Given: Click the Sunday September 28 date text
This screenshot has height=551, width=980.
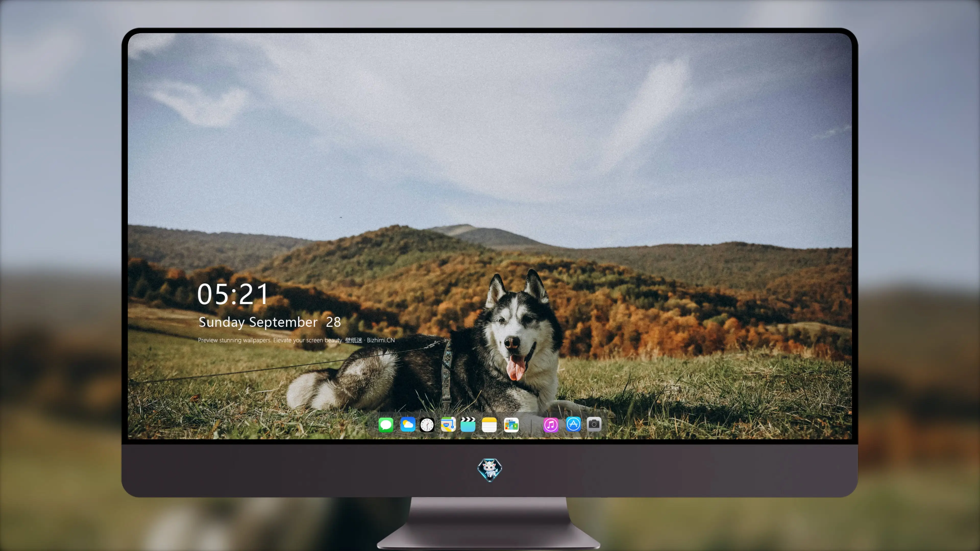Looking at the screenshot, I should [270, 322].
